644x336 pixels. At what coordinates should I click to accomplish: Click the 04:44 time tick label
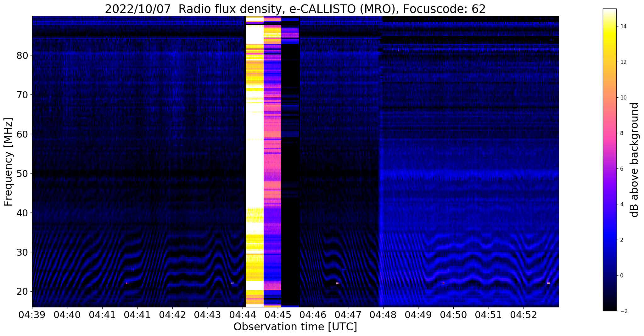click(243, 315)
